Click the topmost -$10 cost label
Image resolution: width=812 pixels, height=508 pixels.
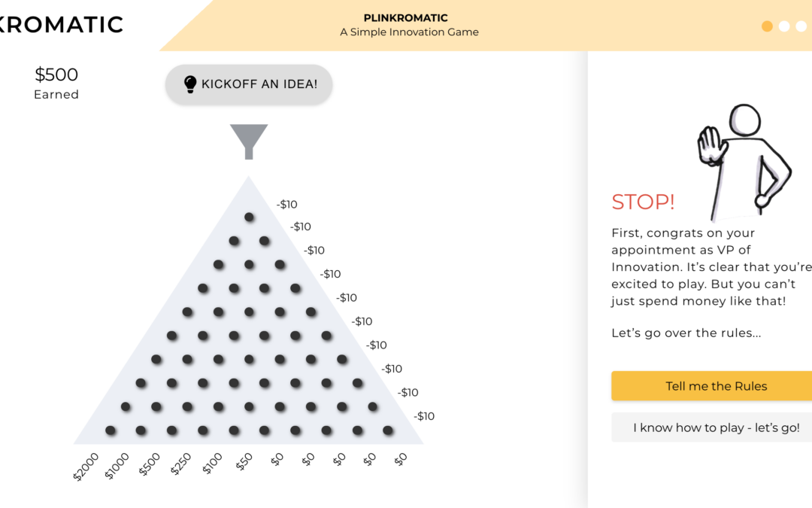(x=286, y=204)
